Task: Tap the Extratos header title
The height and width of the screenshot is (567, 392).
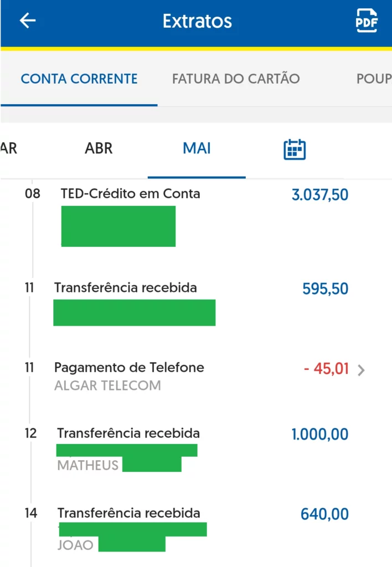Action: 197,21
